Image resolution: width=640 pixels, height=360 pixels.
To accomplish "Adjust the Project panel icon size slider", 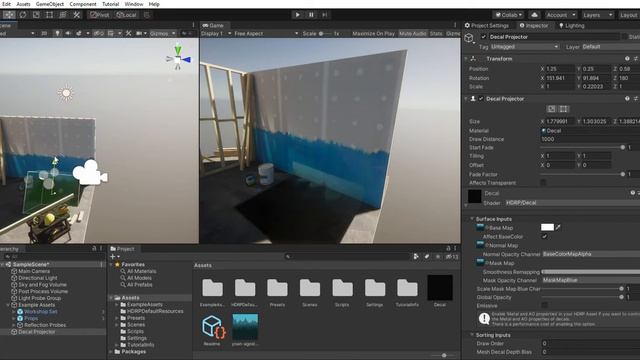I will coord(444,356).
